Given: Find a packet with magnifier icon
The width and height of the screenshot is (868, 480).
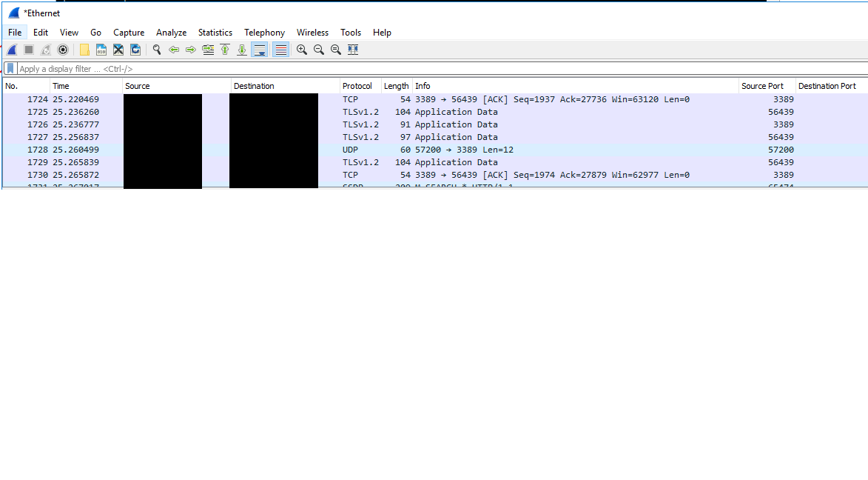Looking at the screenshot, I should (x=157, y=50).
